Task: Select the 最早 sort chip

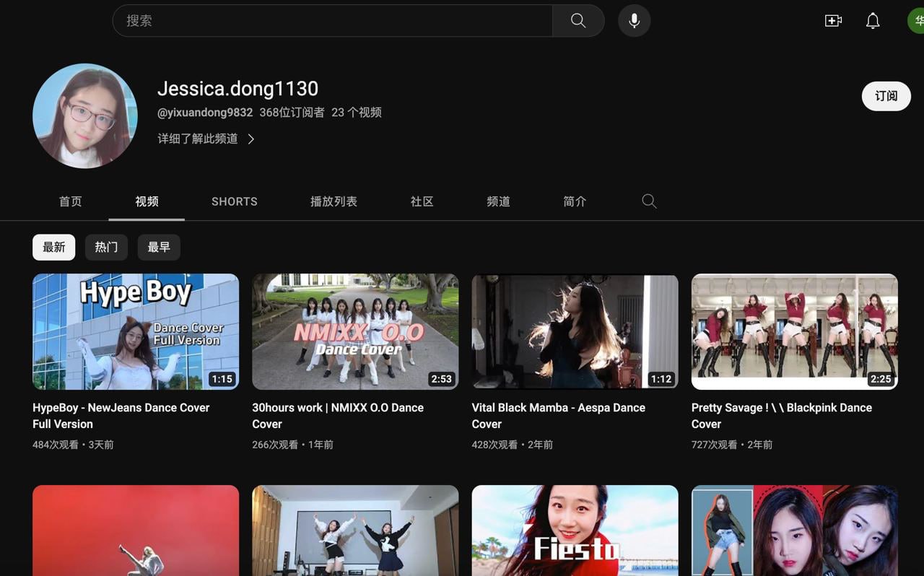Action: pos(159,248)
